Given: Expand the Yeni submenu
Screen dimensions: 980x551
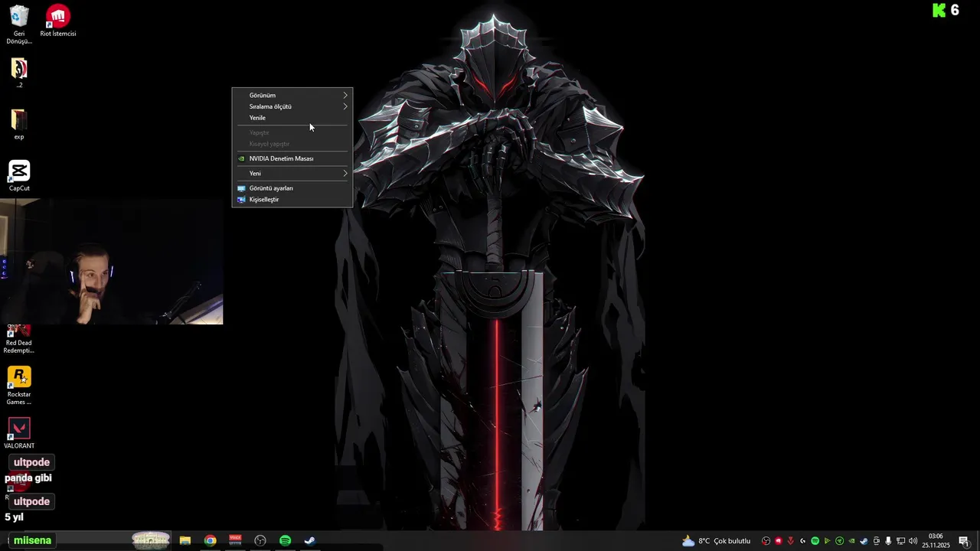Looking at the screenshot, I should 292,174.
